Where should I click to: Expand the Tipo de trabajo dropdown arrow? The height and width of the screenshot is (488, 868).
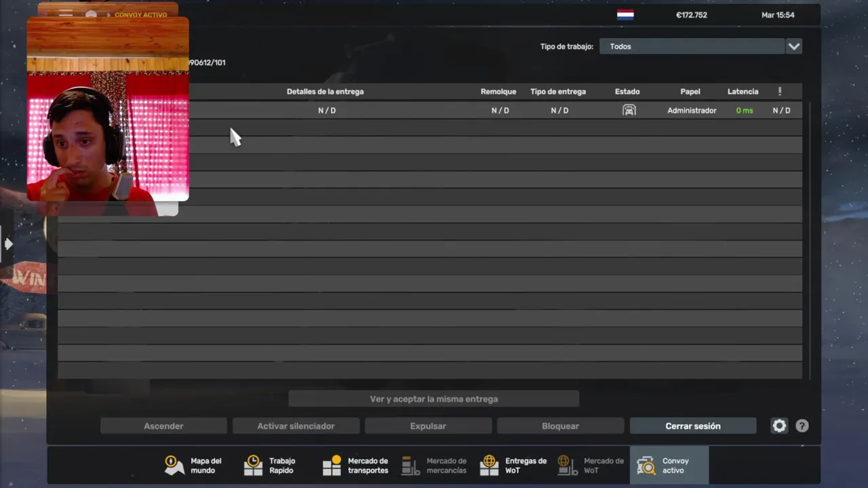[793, 46]
